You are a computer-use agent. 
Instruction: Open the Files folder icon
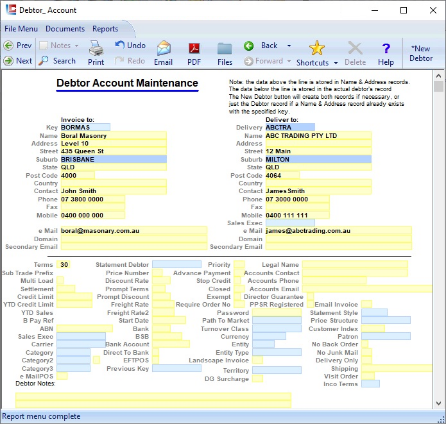point(225,49)
